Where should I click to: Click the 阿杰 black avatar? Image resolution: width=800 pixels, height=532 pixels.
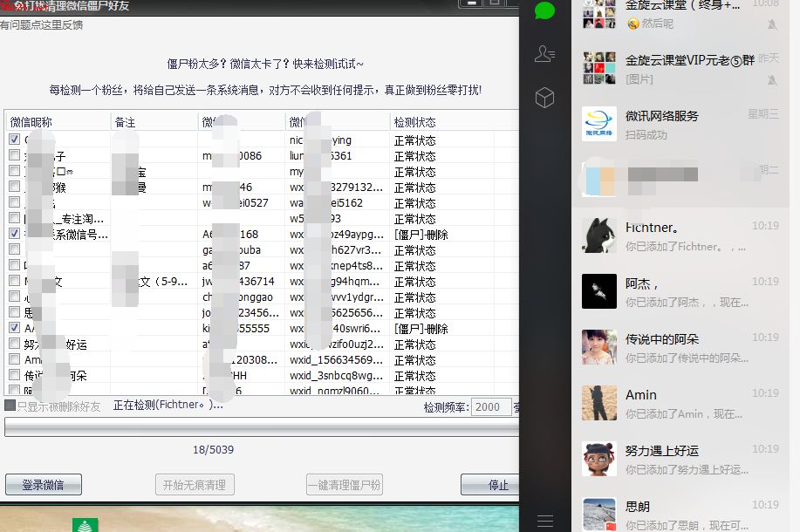[599, 291]
